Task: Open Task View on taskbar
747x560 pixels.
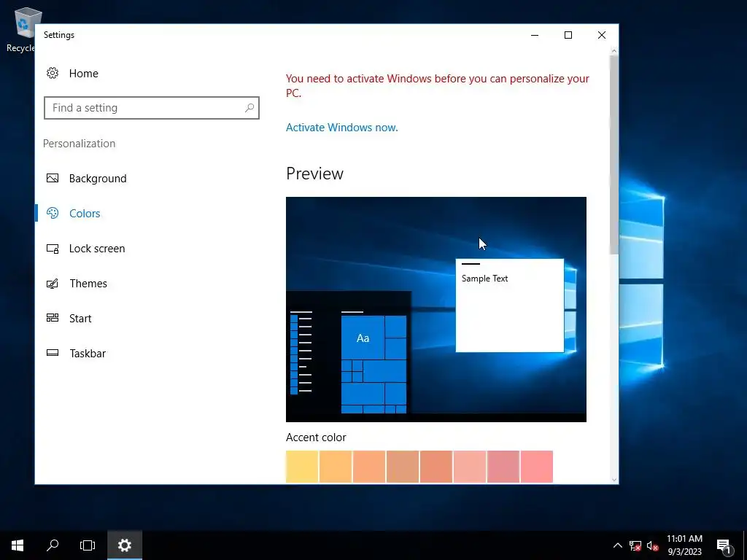Action: (88, 545)
